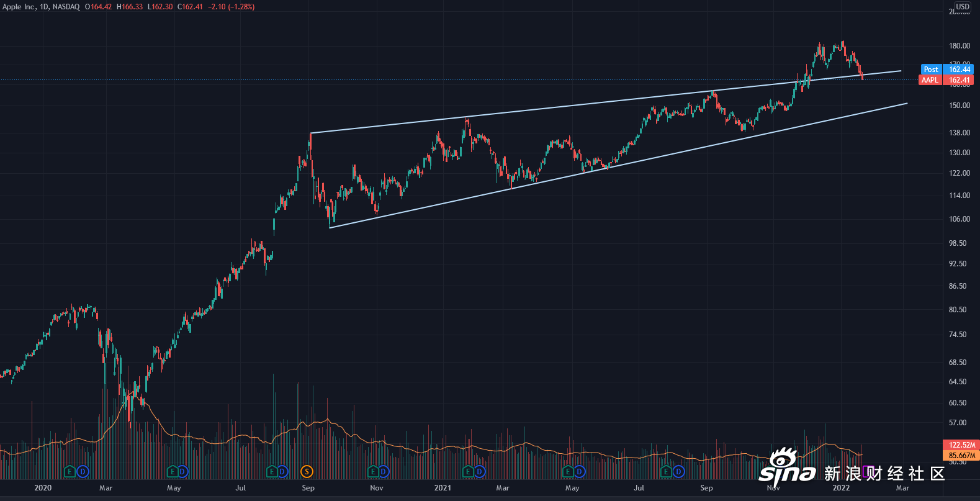Click the Apple Inc symbol title in legend
Image resolution: width=980 pixels, height=501 pixels.
click(x=19, y=7)
